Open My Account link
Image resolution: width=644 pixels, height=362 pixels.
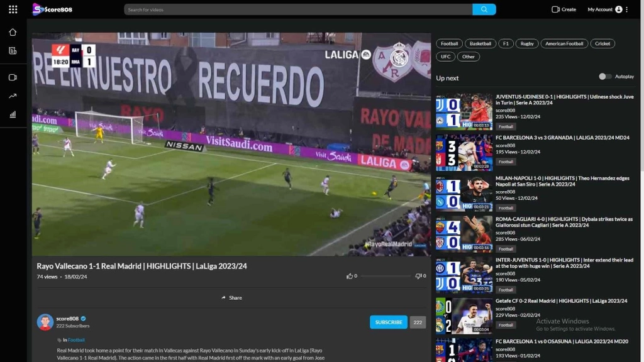599,9
